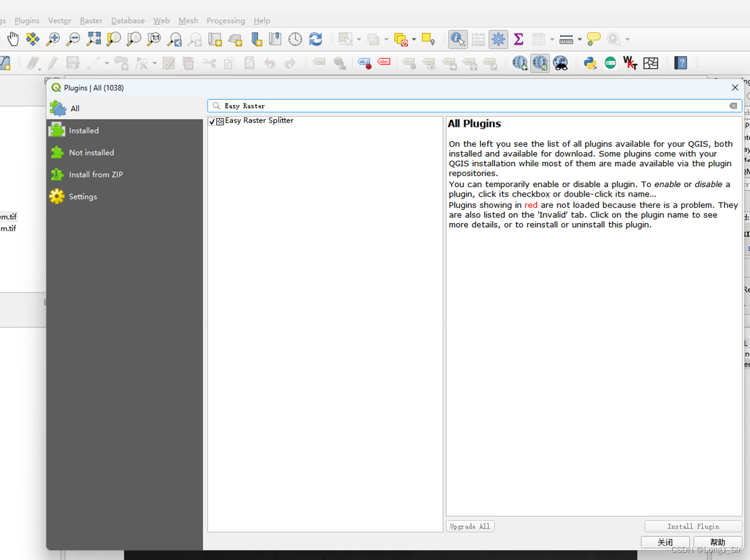Switch to the Not installed tab

pyautogui.click(x=125, y=153)
